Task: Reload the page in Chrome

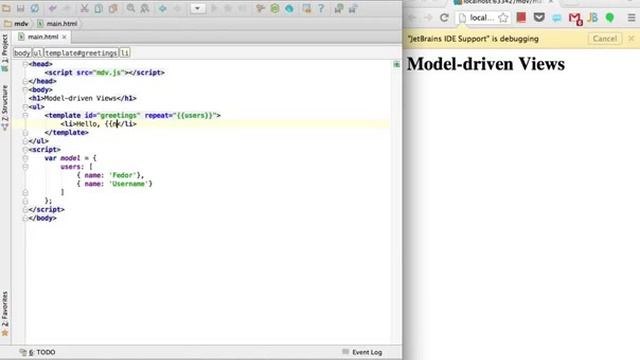Action: point(444,18)
